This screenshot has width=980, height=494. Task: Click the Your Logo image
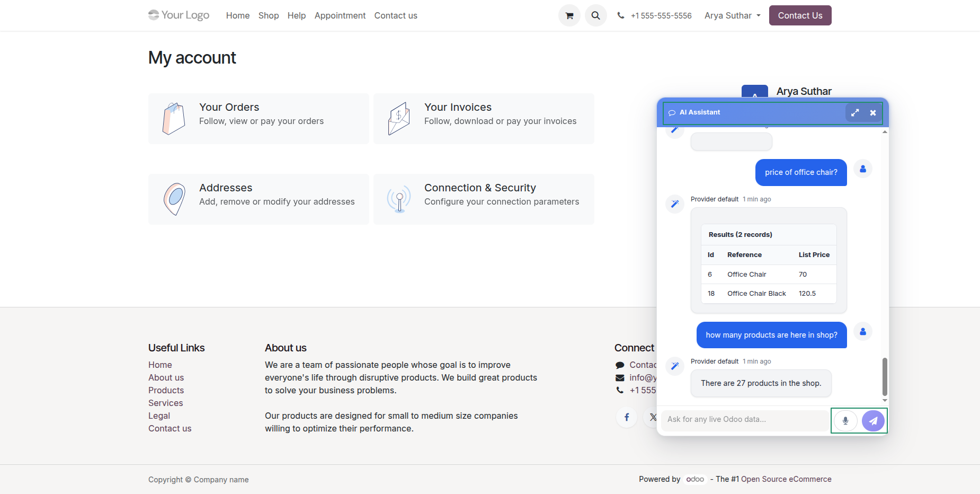click(179, 15)
